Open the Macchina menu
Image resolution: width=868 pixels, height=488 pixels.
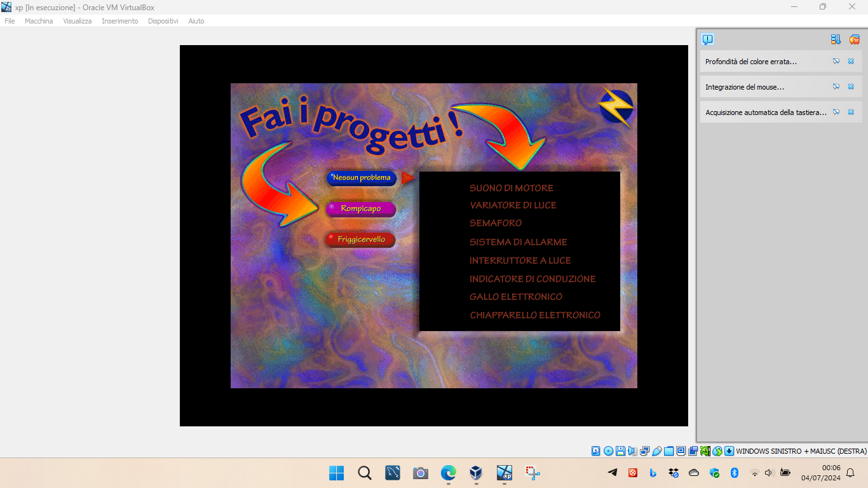point(39,21)
